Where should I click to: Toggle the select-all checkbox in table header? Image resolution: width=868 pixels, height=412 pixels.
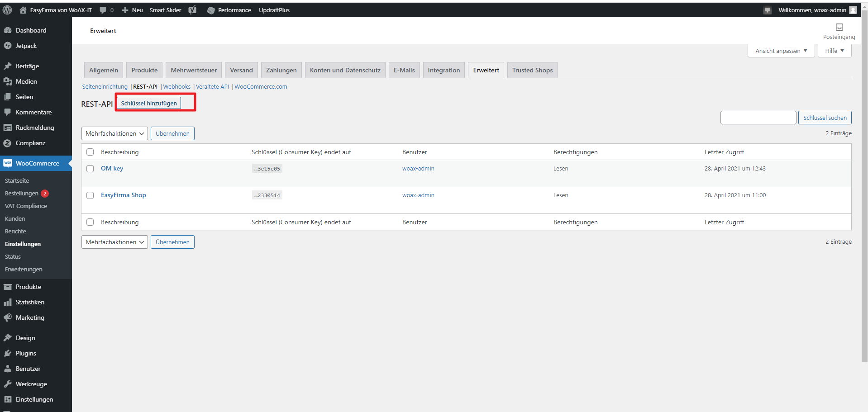90,152
